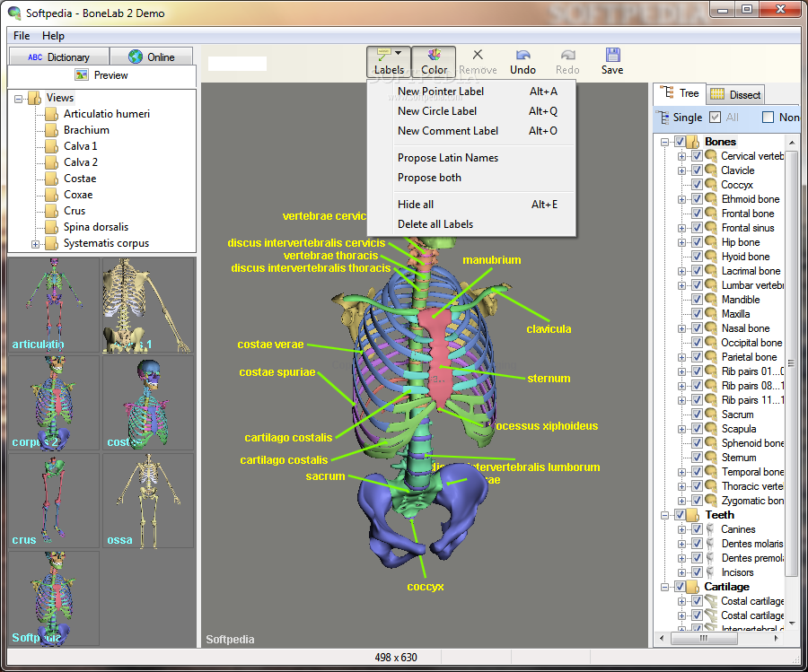This screenshot has width=808, height=672.
Task: Choose New Pointer Label menu item
Action: (x=471, y=92)
